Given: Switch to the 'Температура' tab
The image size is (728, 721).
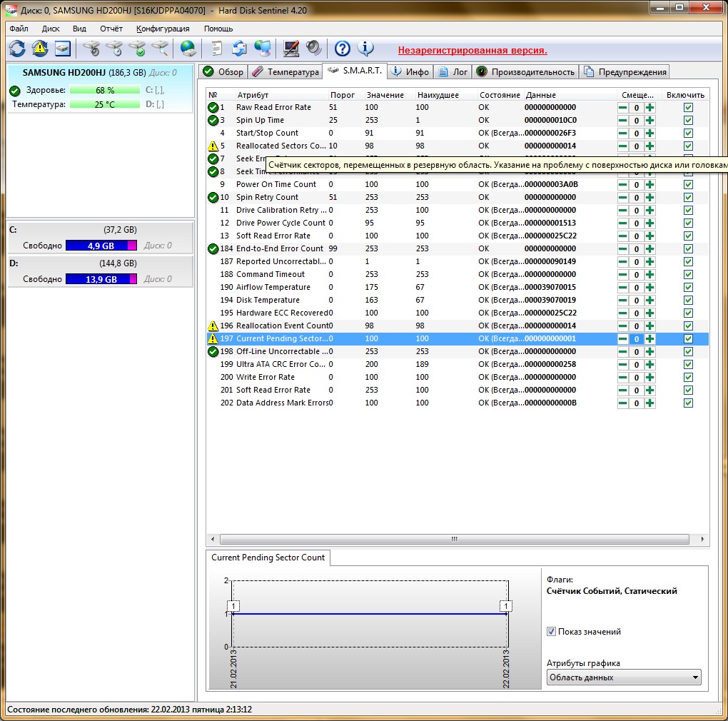Looking at the screenshot, I should [285, 72].
